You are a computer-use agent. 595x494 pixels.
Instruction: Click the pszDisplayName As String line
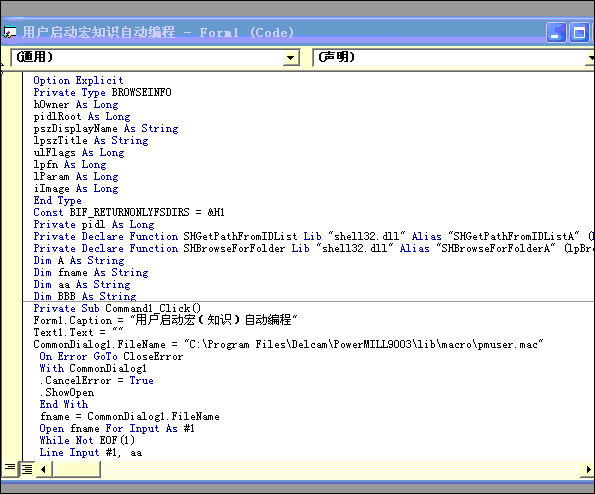(106, 129)
